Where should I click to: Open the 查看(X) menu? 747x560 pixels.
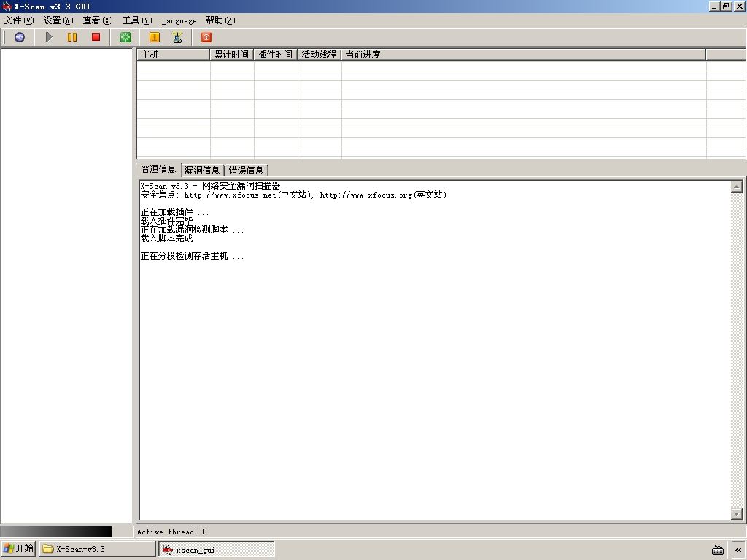tap(98, 20)
